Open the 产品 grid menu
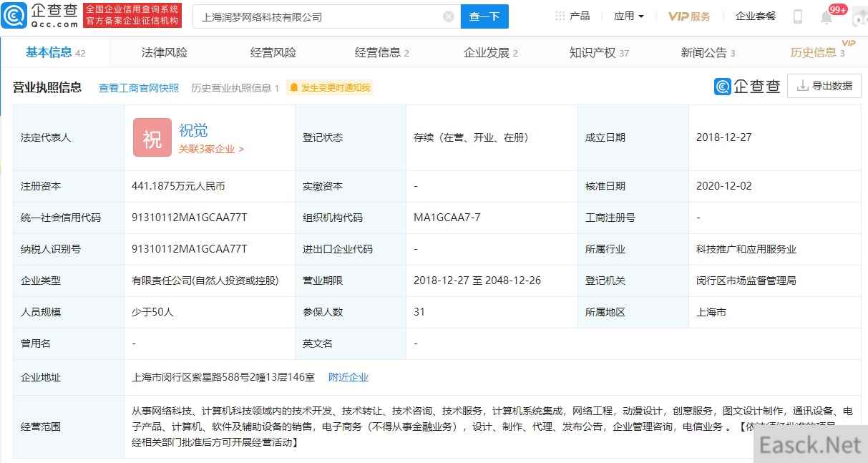Viewport: 868px width, 463px height. 572,16
